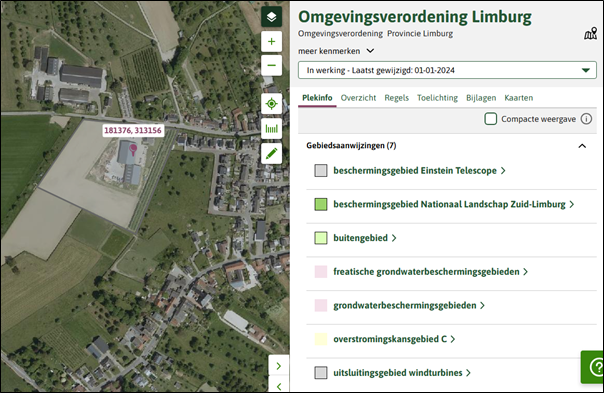This screenshot has width=604, height=393.
Task: Click light green swatch of buitengebied
Action: pyautogui.click(x=321, y=238)
